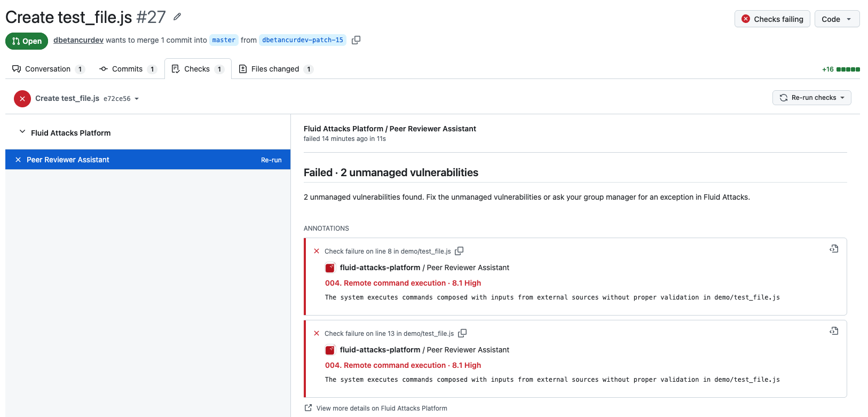Viewport: 868px width, 417px height.
Task: Open line 13 annotation in file view icon
Action: coord(834,331)
